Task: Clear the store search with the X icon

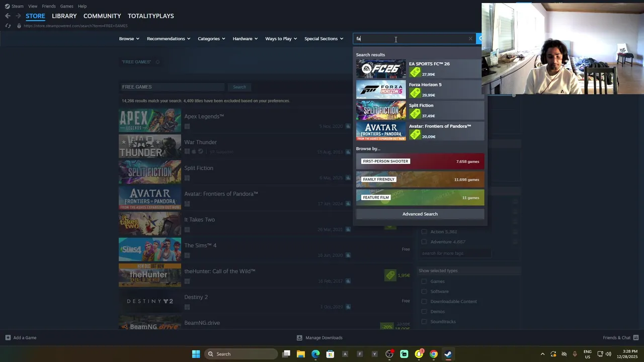Action: [x=470, y=39]
